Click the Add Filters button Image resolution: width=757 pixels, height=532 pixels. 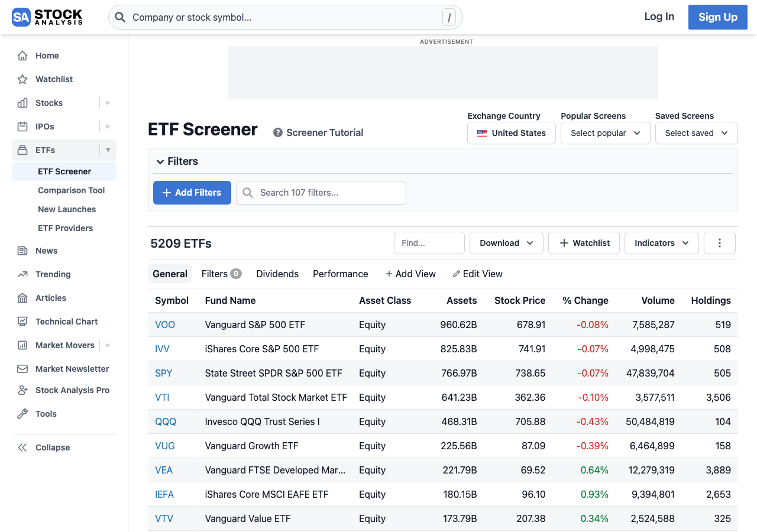click(192, 193)
